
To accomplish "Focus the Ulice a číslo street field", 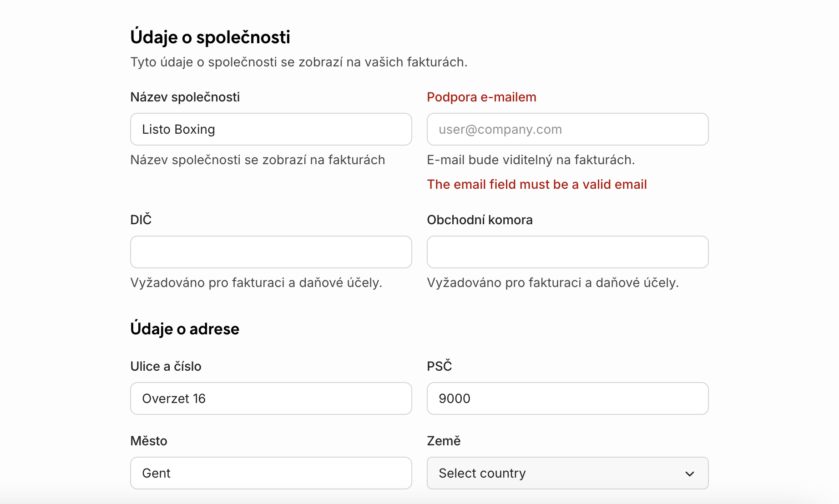I will point(271,398).
